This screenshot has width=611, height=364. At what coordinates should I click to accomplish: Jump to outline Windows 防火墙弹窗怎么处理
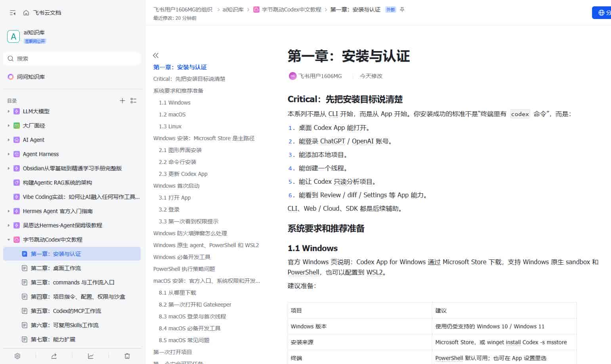coord(190,233)
